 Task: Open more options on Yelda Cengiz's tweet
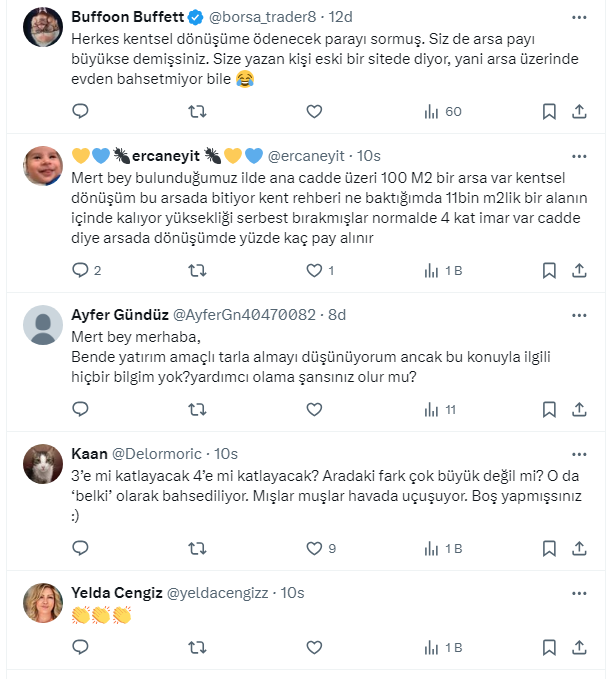579,592
